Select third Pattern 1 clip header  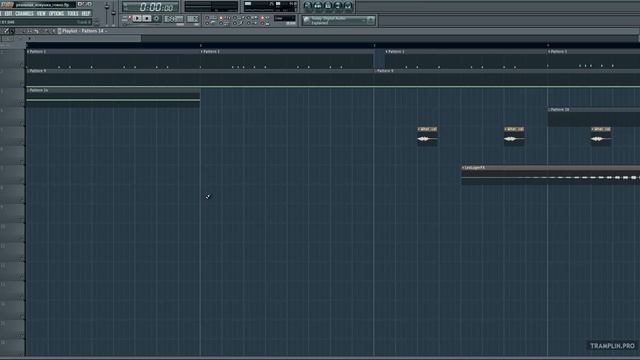pos(466,52)
